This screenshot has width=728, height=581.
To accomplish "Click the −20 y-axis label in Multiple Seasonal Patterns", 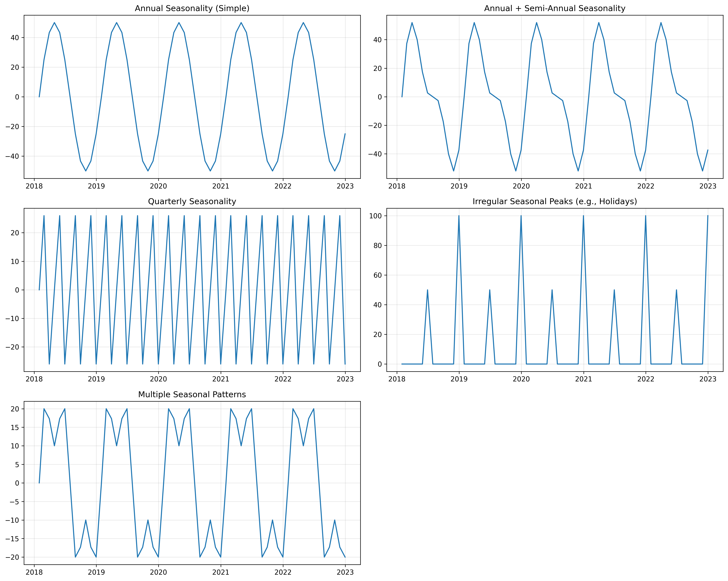I will point(13,557).
